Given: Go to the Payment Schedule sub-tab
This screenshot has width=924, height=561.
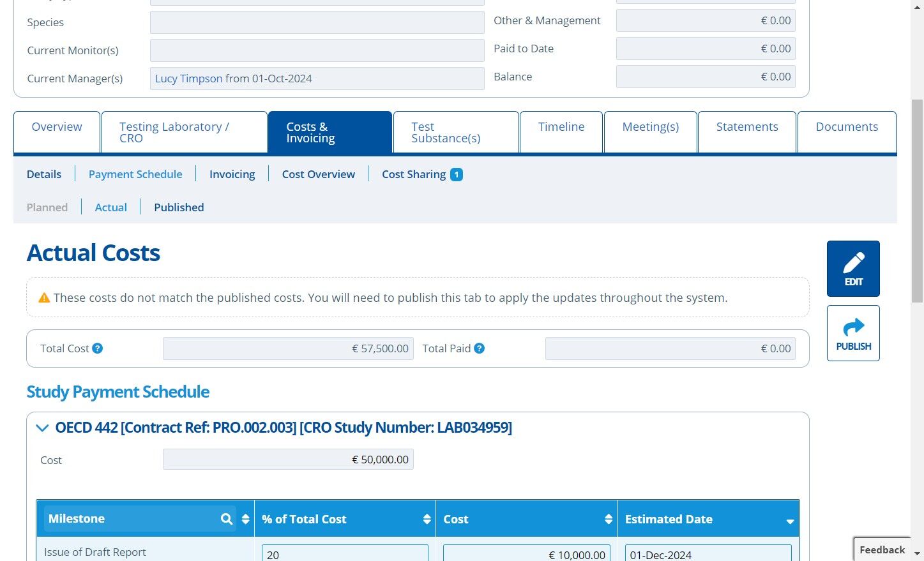Looking at the screenshot, I should tap(135, 174).
